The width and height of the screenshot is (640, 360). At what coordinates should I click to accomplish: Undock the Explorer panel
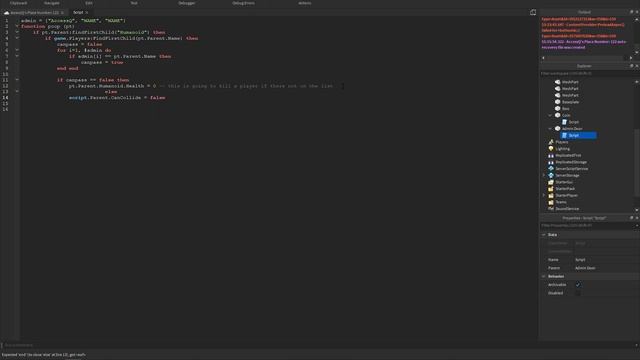click(x=631, y=66)
